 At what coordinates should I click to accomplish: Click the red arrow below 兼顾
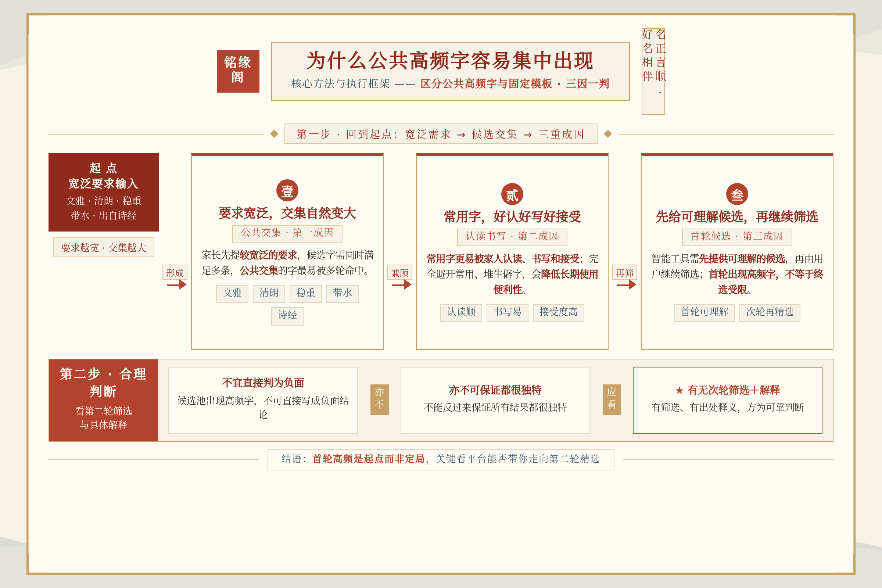[402, 284]
